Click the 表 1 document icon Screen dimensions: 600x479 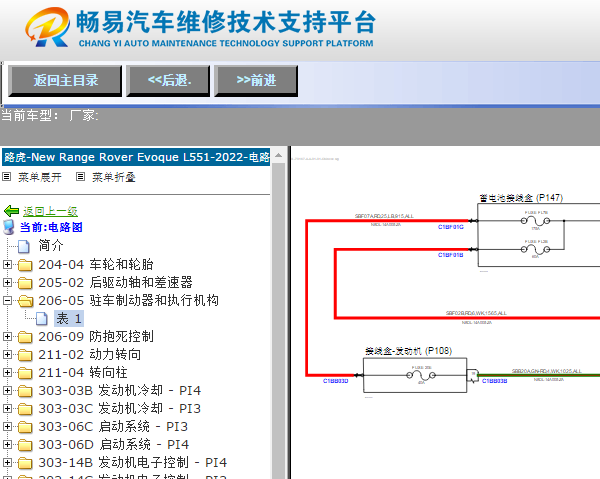(42, 319)
